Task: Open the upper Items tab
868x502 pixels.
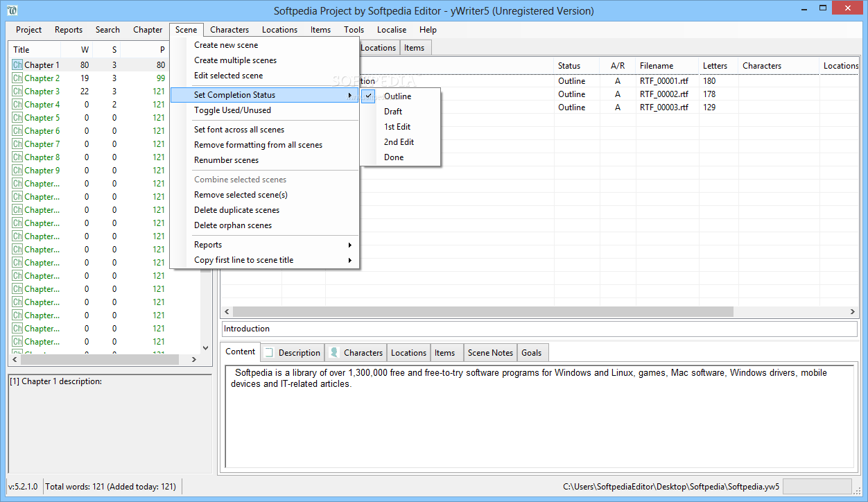Action: click(x=415, y=48)
